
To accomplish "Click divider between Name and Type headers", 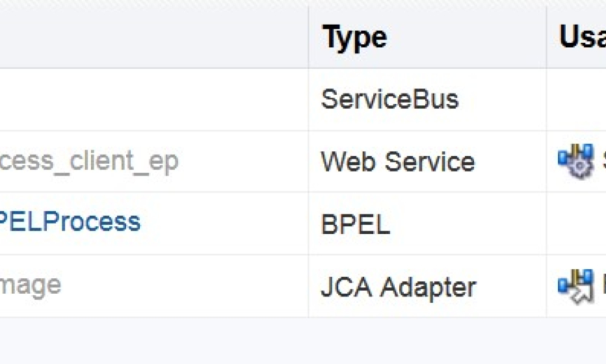I will tap(308, 37).
